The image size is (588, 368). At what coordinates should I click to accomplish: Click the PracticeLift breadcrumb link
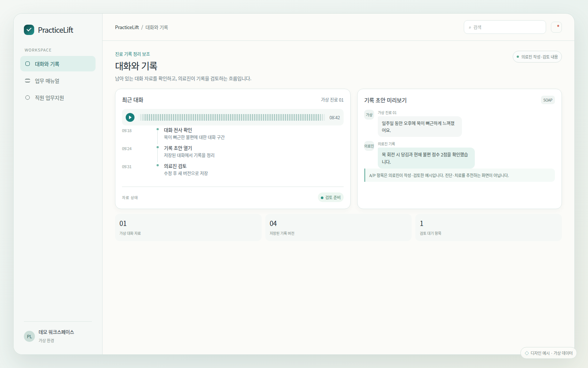pos(127,27)
